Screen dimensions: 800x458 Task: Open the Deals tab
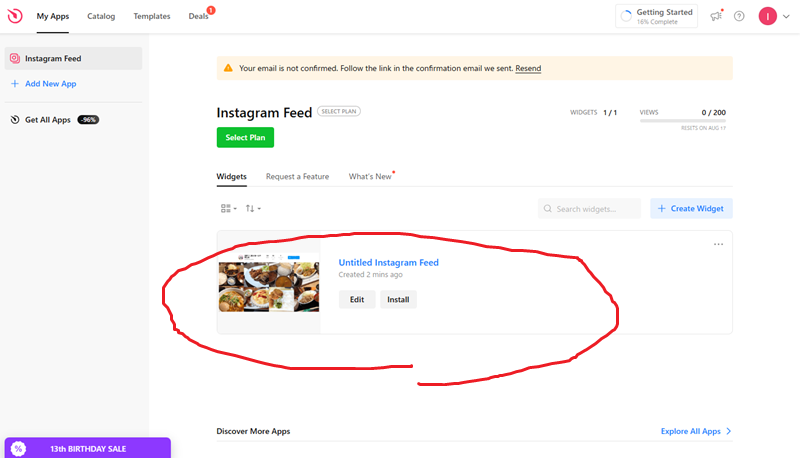[x=198, y=16]
